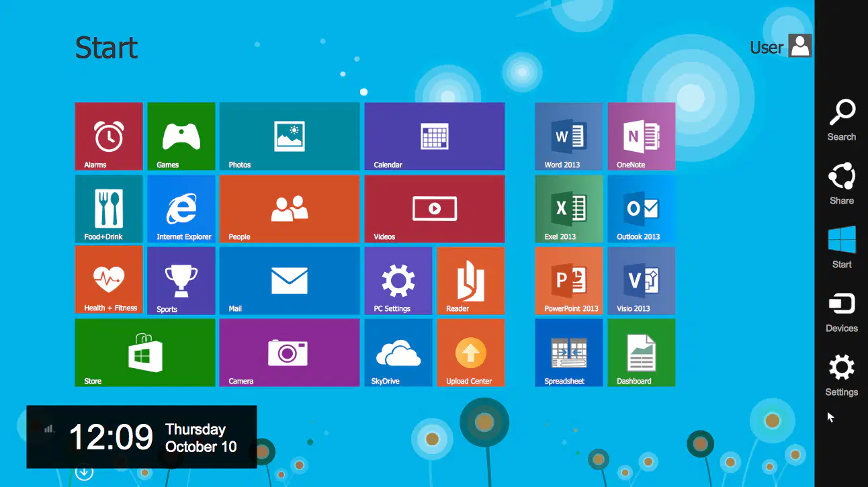Open the Videos tile
The height and width of the screenshot is (487, 868).
click(435, 209)
